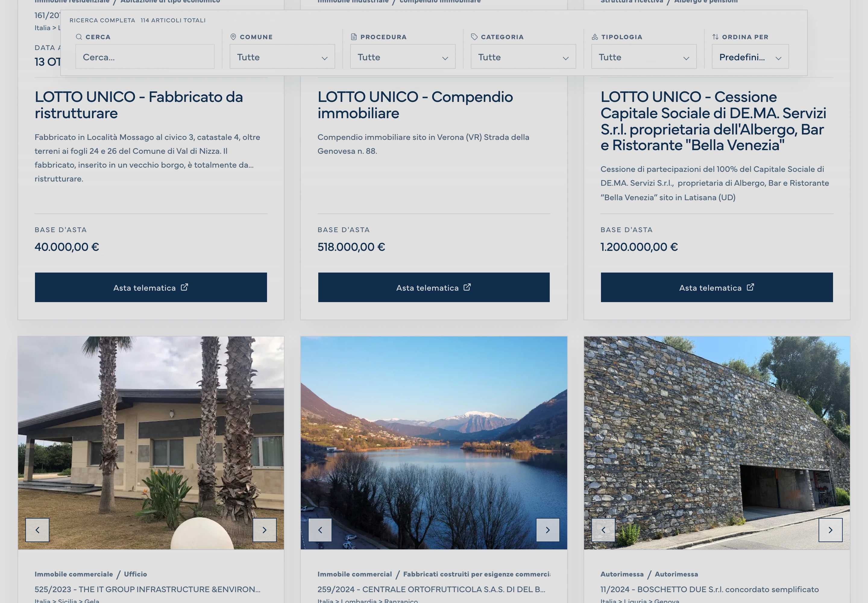Click the 11/2024 BOSCHETTO DUE listing text

tap(709, 589)
